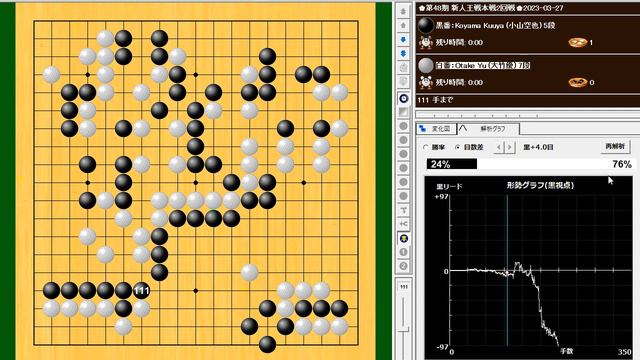Click the 黒リード label on the graph

(x=449, y=187)
